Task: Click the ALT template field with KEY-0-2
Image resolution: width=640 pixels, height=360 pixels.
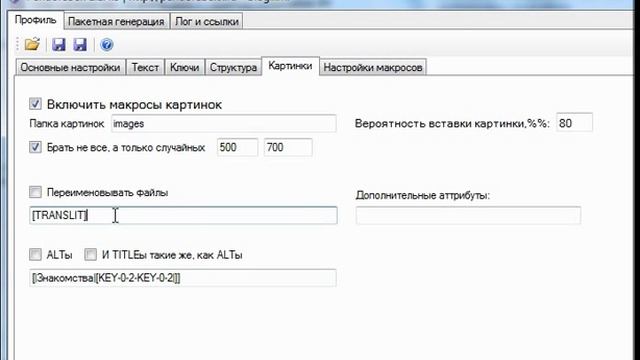Action: coord(183,278)
